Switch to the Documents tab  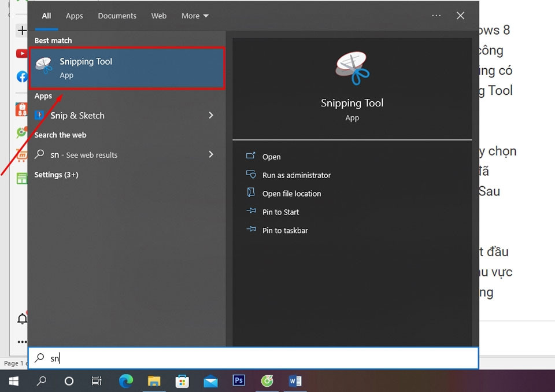(x=117, y=16)
